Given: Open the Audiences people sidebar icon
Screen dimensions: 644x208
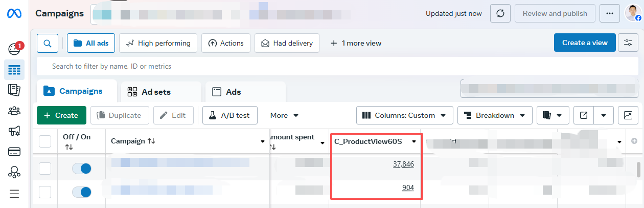Looking at the screenshot, I should tap(14, 111).
